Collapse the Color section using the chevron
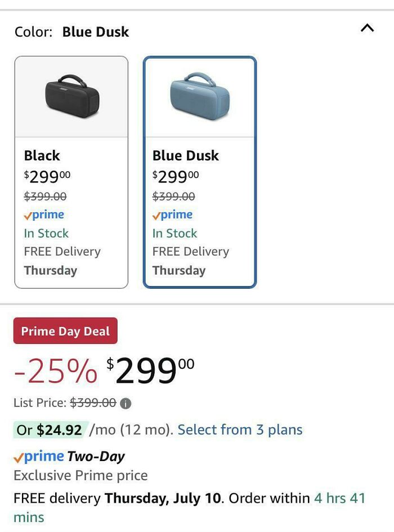Screen dimensions: 394x532 pyautogui.click(x=367, y=27)
